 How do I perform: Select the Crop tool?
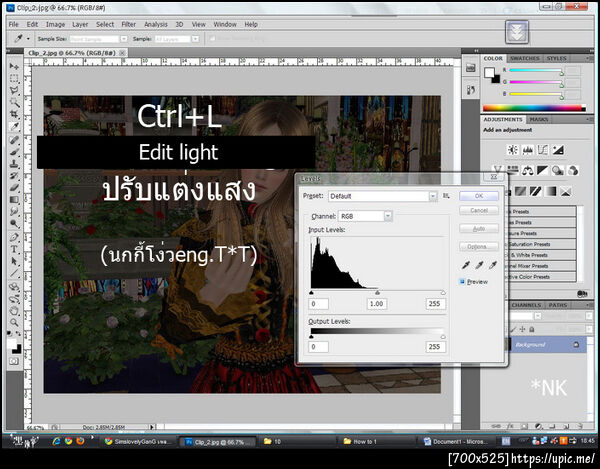coord(14,114)
